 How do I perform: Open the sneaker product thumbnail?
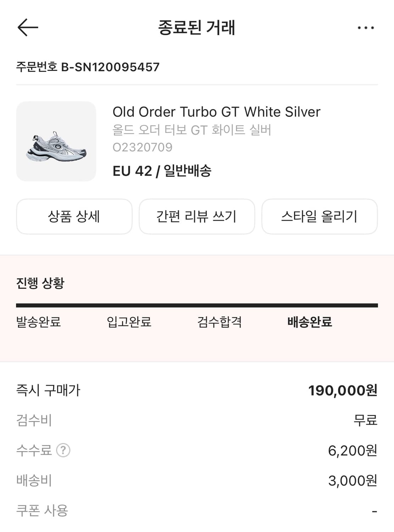pyautogui.click(x=56, y=142)
